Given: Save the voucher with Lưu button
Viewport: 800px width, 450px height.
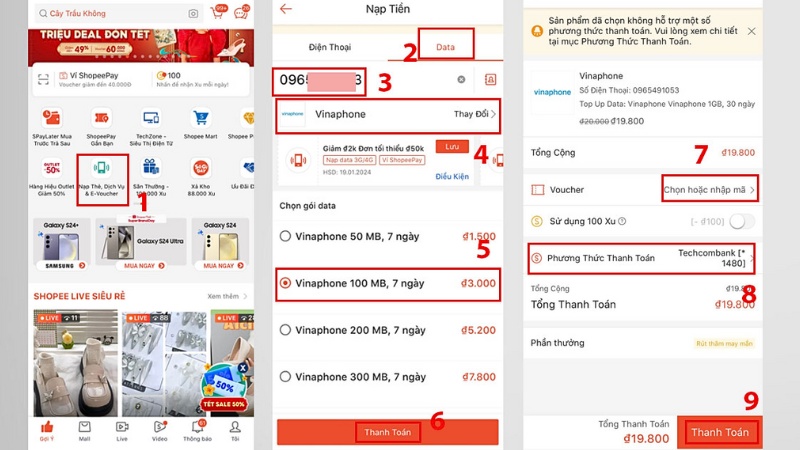Looking at the screenshot, I should (452, 146).
